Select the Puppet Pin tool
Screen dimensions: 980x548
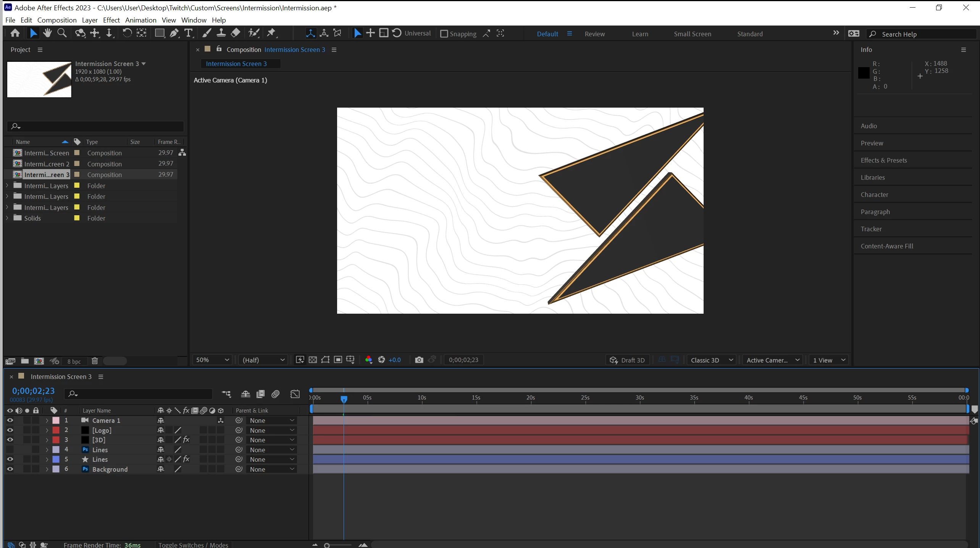[x=271, y=33]
